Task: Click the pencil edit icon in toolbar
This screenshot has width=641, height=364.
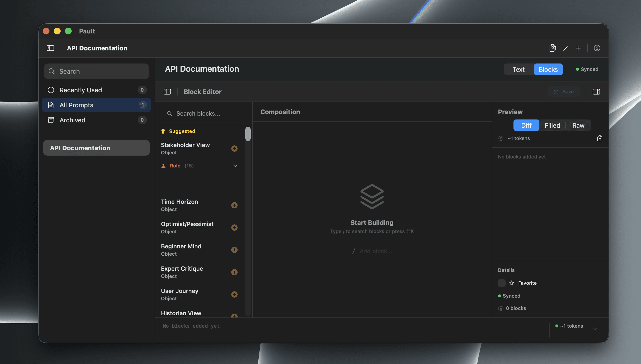Action: tap(565, 48)
